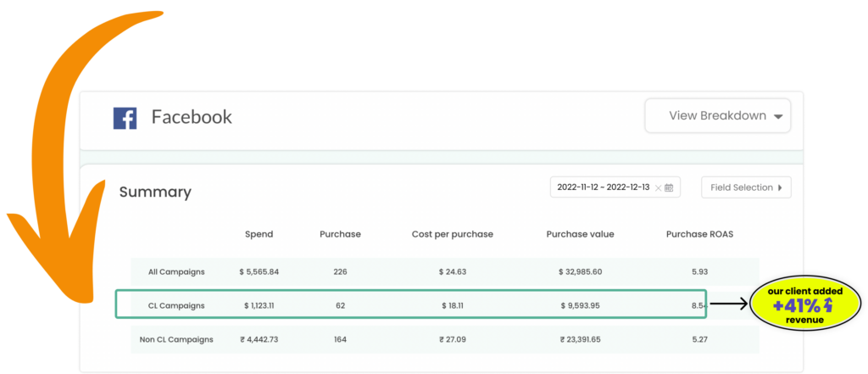Image resolution: width=868 pixels, height=374 pixels.
Task: Click the Field Selection arrow icon
Action: (780, 187)
